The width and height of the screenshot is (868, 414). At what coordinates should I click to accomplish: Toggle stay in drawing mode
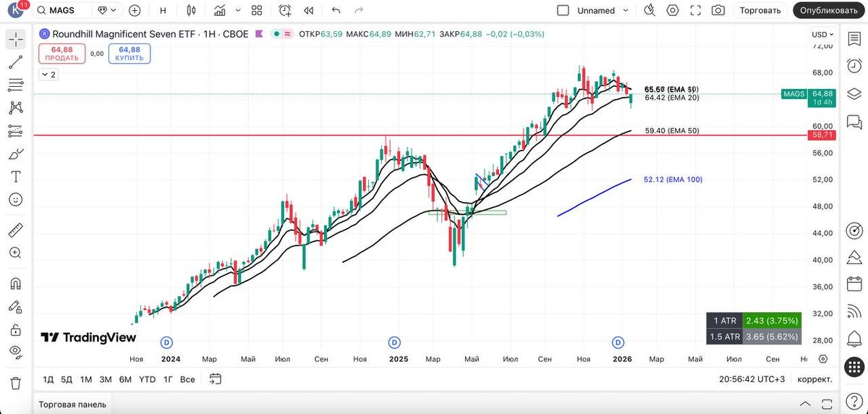point(15,306)
